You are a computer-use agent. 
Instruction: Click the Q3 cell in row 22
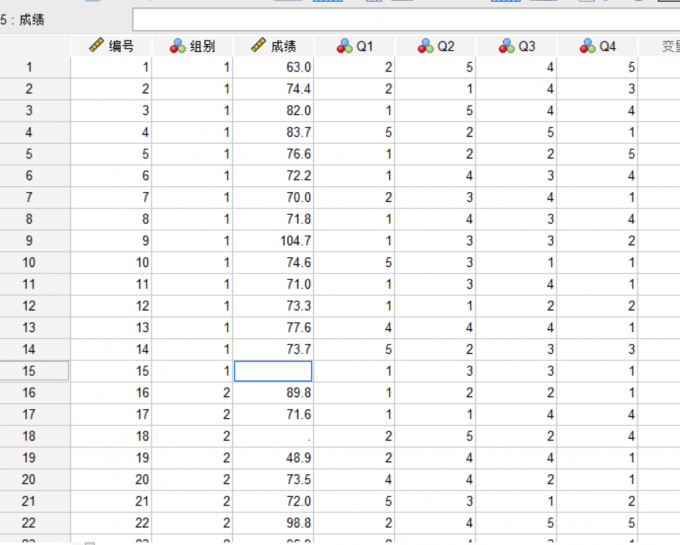(x=517, y=523)
